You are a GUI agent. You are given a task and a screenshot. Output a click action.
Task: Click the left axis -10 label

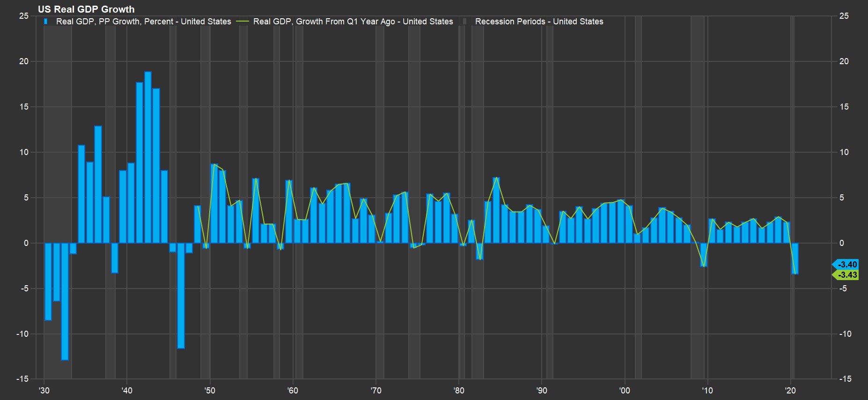coord(22,334)
